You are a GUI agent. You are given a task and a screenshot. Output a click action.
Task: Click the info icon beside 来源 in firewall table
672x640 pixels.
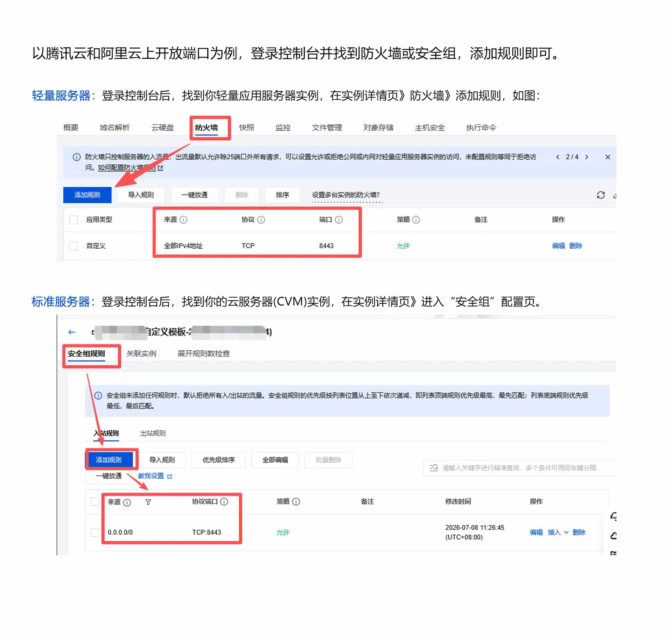tap(183, 219)
